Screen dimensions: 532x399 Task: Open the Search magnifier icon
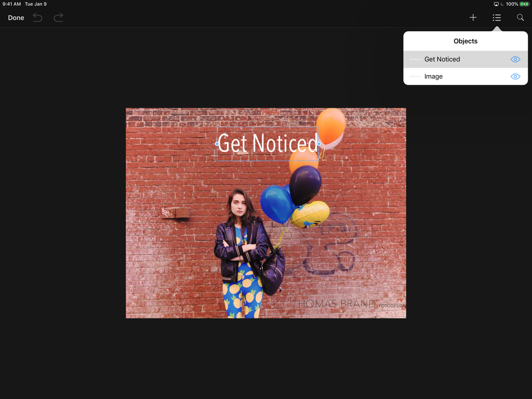pos(520,17)
